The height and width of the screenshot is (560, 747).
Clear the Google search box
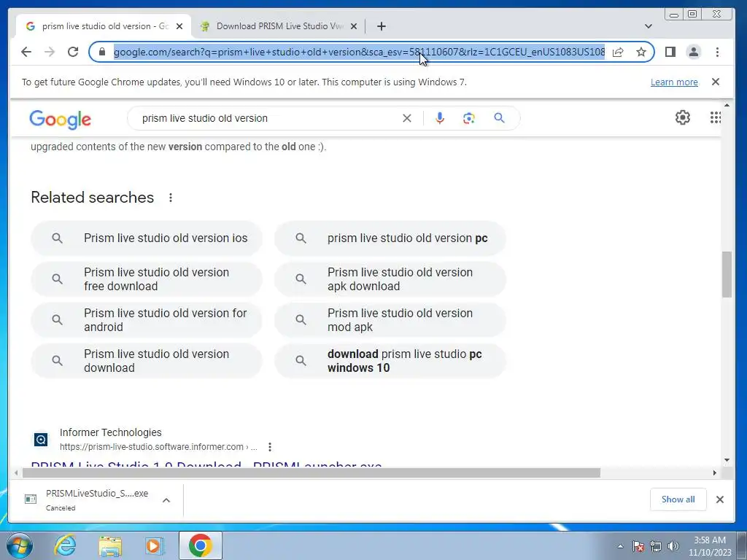point(407,118)
